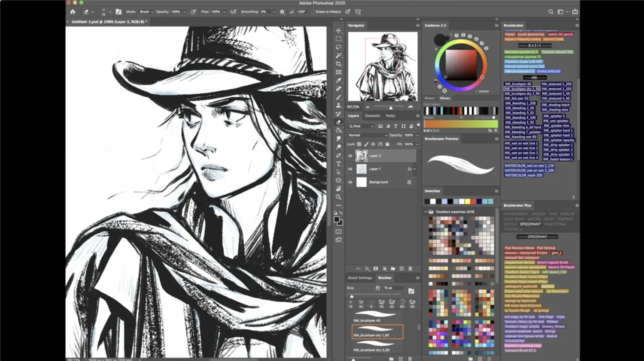The height and width of the screenshot is (361, 644).
Task: Select the Magic Wand tool
Action: pyautogui.click(x=338, y=55)
